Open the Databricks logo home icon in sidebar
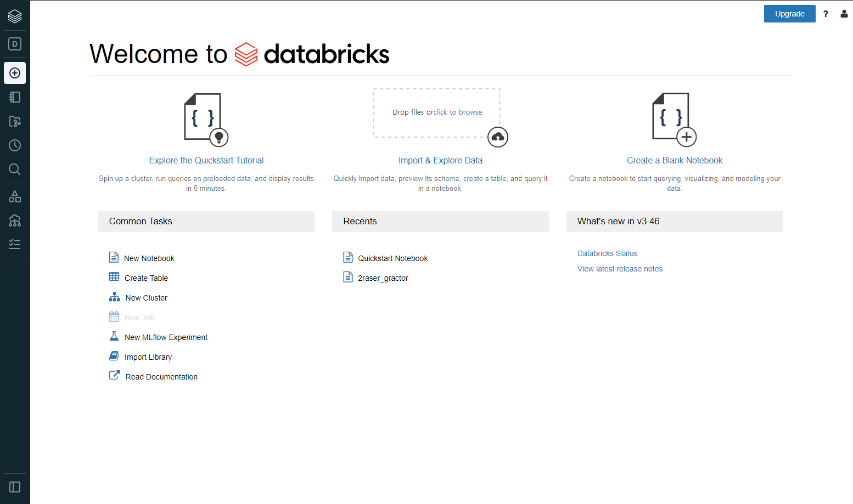 click(x=15, y=16)
